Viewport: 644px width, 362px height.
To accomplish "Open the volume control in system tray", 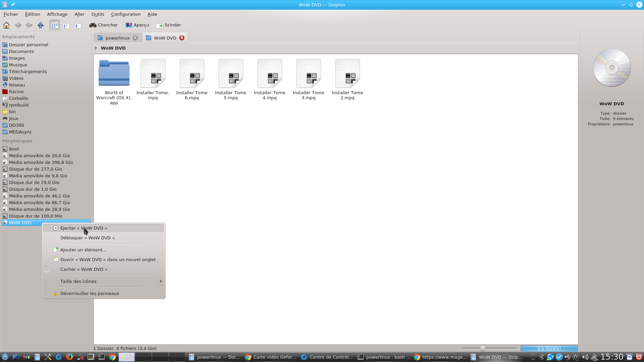I will 585,357.
